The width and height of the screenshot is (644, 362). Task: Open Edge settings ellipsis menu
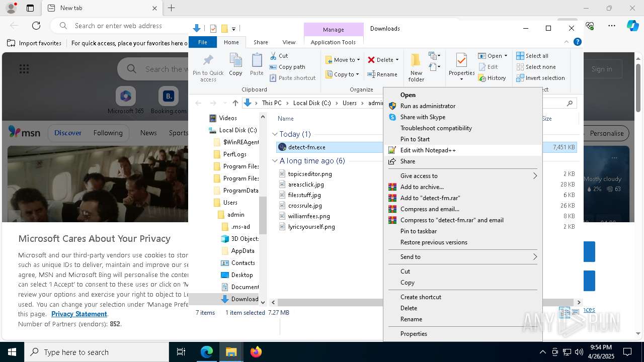pos(612,26)
